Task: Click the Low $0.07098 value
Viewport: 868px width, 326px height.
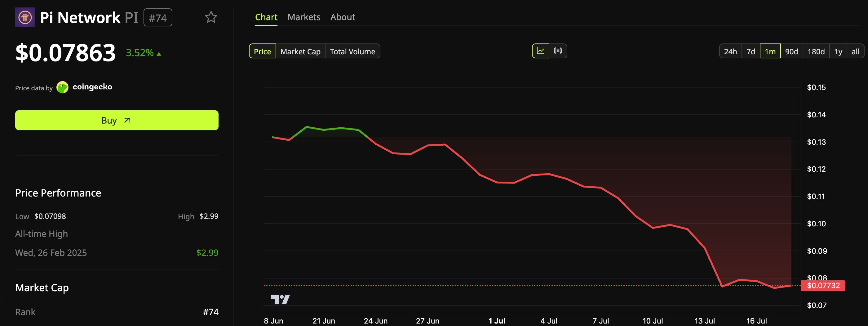Action: pos(50,216)
